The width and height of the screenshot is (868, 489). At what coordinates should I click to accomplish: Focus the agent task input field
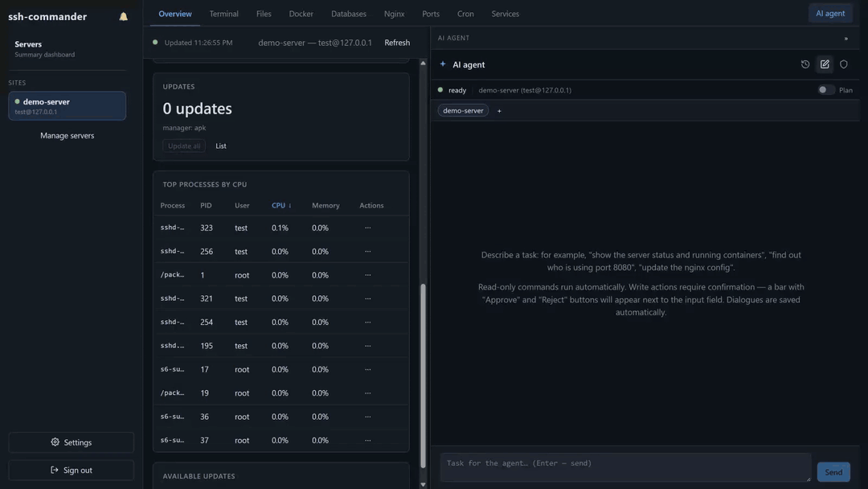click(625, 467)
